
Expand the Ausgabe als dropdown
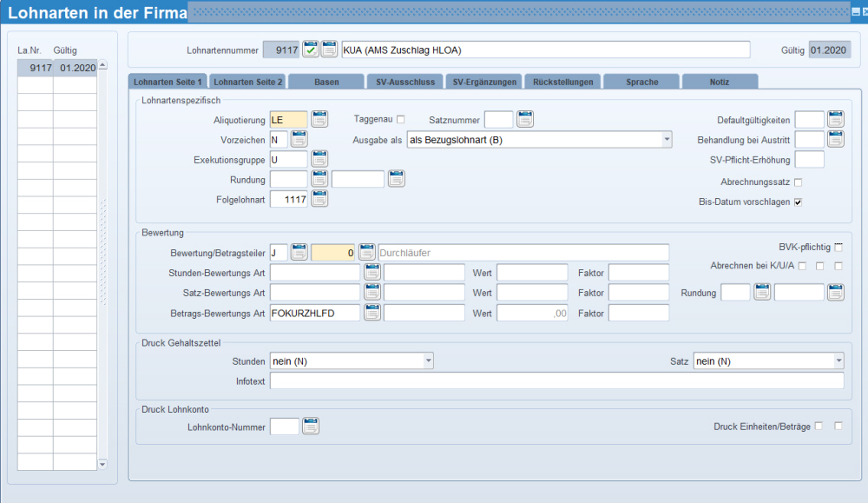(x=667, y=140)
